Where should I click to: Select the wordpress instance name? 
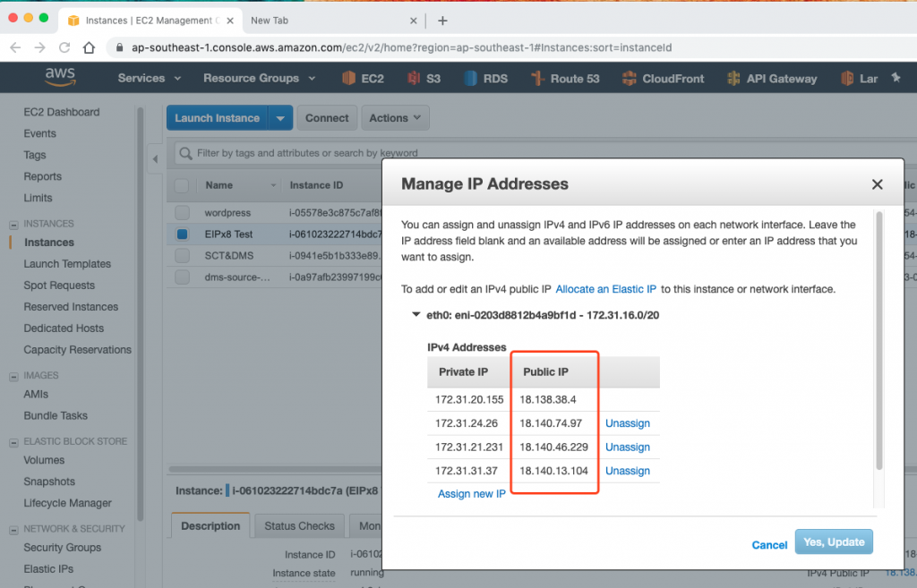click(x=227, y=213)
